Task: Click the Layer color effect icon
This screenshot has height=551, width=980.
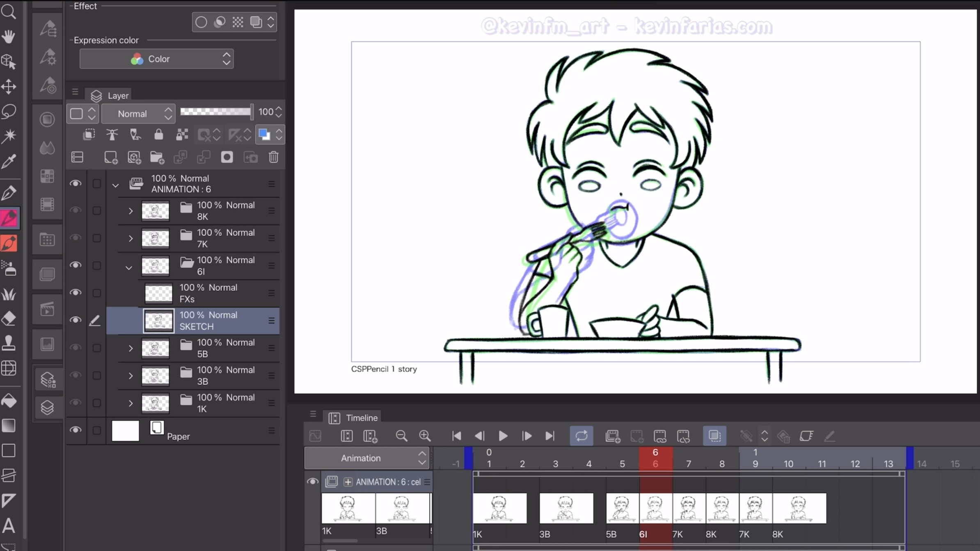Action: [256, 22]
